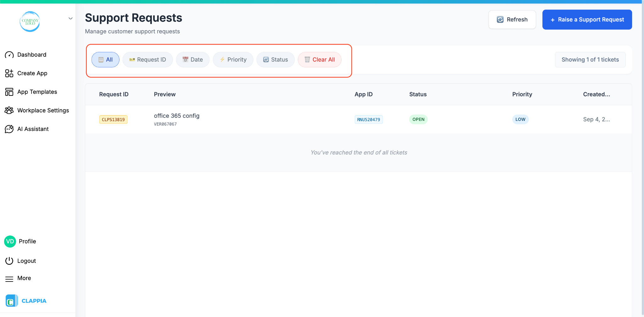Click the Dashboard gauge icon
This screenshot has height=317, width=644.
(x=9, y=55)
